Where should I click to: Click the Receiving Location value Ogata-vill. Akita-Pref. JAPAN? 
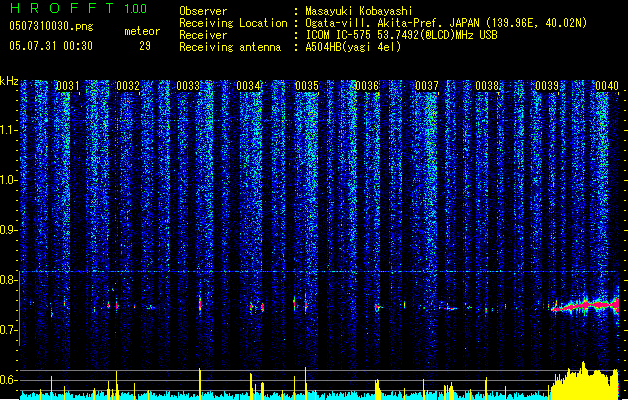pyautogui.click(x=392, y=23)
